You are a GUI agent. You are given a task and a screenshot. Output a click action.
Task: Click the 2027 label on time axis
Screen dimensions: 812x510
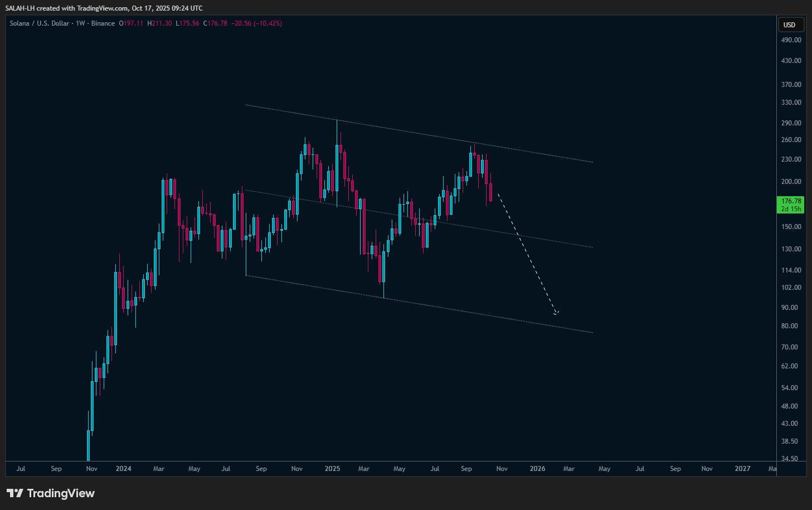tap(743, 469)
